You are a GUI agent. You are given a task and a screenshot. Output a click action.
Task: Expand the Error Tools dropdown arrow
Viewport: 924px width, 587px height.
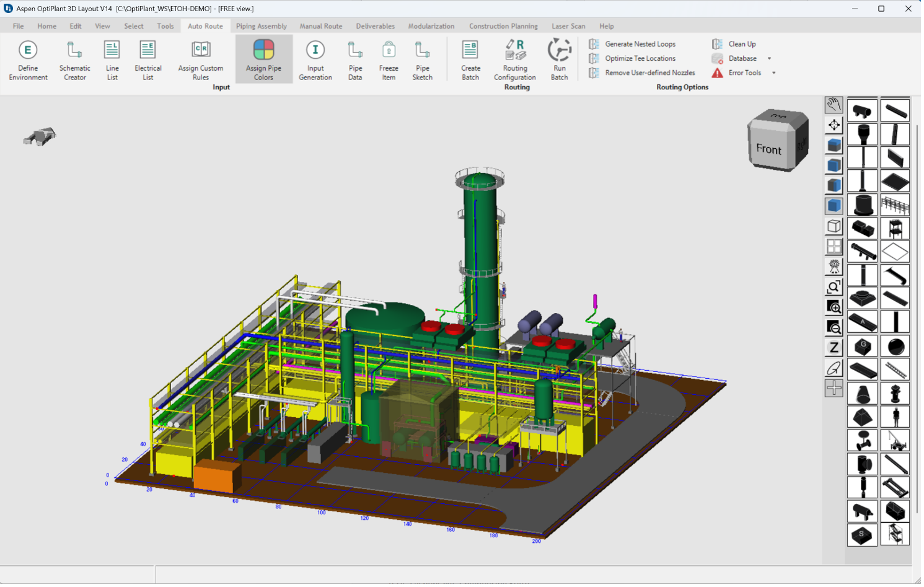point(774,73)
